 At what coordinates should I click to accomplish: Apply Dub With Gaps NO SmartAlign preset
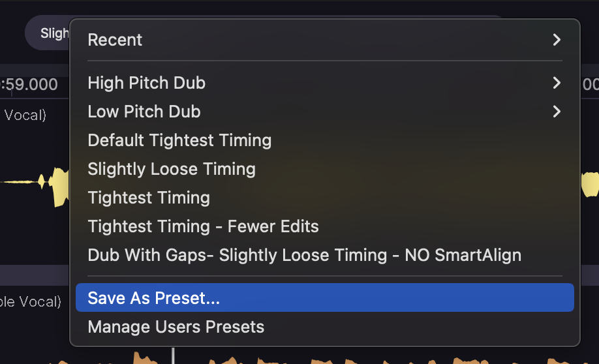[x=304, y=255]
